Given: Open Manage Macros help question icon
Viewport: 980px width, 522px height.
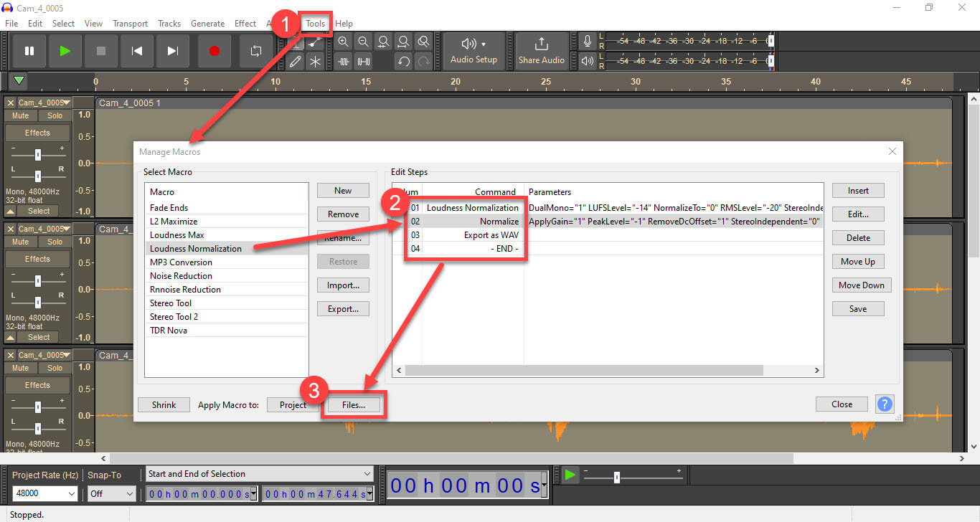Looking at the screenshot, I should (x=885, y=404).
